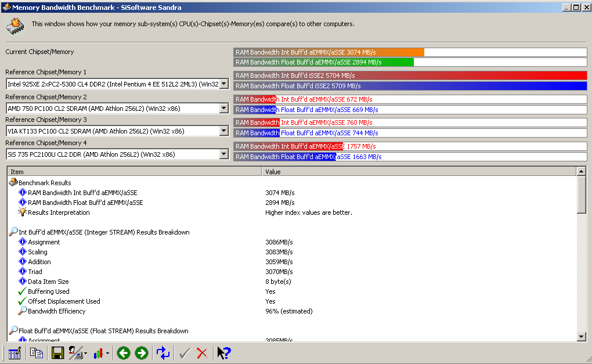Cancel using the red X icon
The width and height of the screenshot is (592, 364).
[202, 354]
